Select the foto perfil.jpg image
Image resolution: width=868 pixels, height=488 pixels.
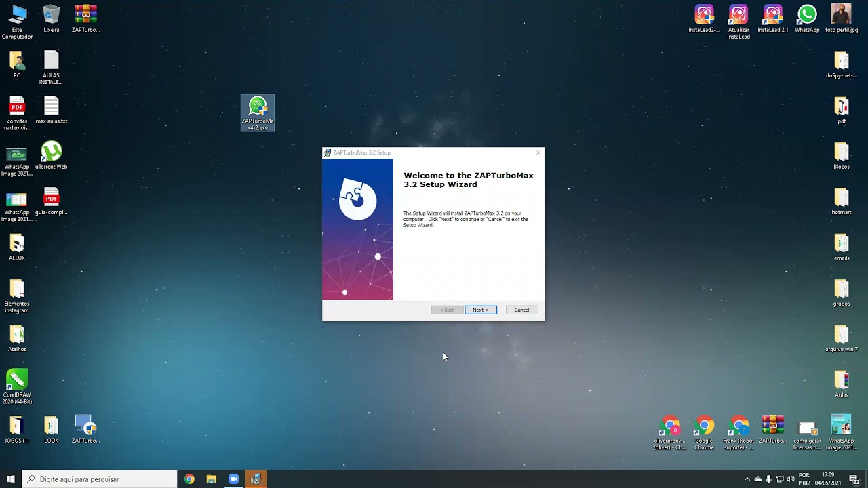coord(842,18)
